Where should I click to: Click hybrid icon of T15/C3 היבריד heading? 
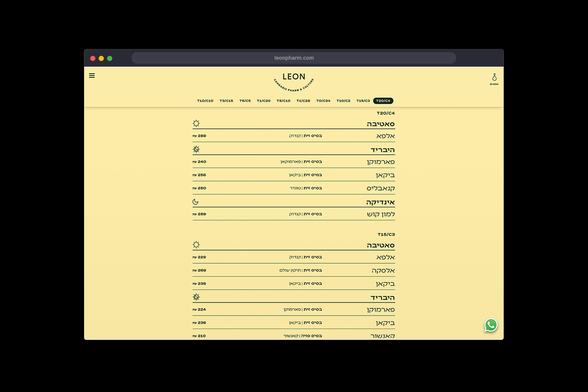[196, 297]
